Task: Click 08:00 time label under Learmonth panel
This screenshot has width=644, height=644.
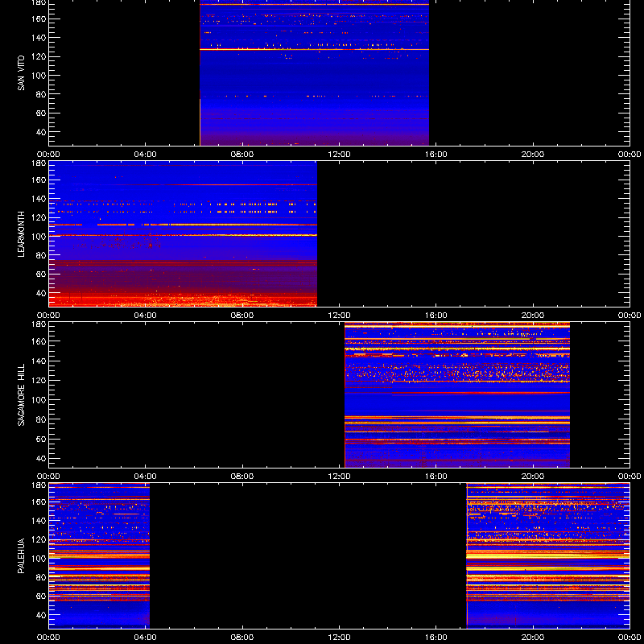Action: pyautogui.click(x=242, y=316)
